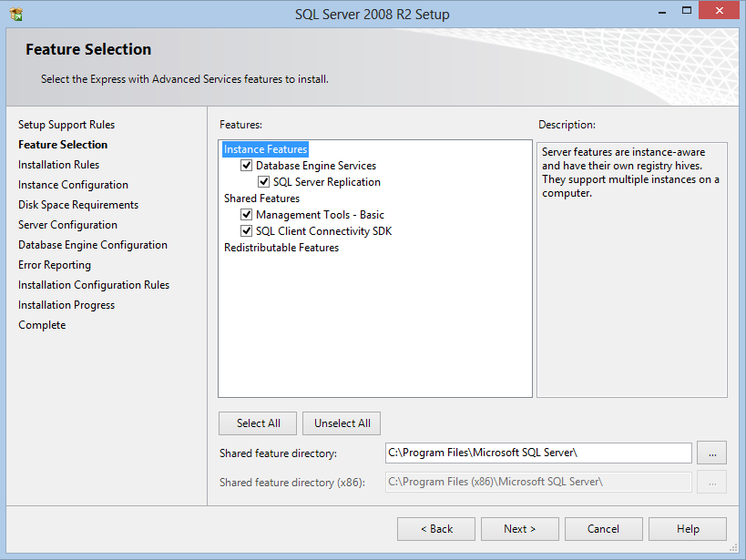Browse for shared feature directory
746x560 pixels.
[x=711, y=453]
